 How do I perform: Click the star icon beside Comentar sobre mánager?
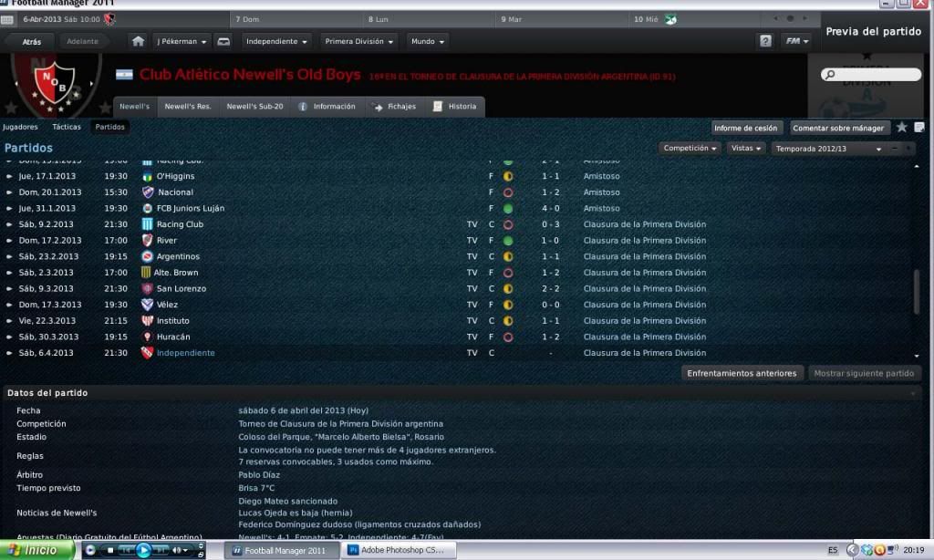[x=902, y=127]
